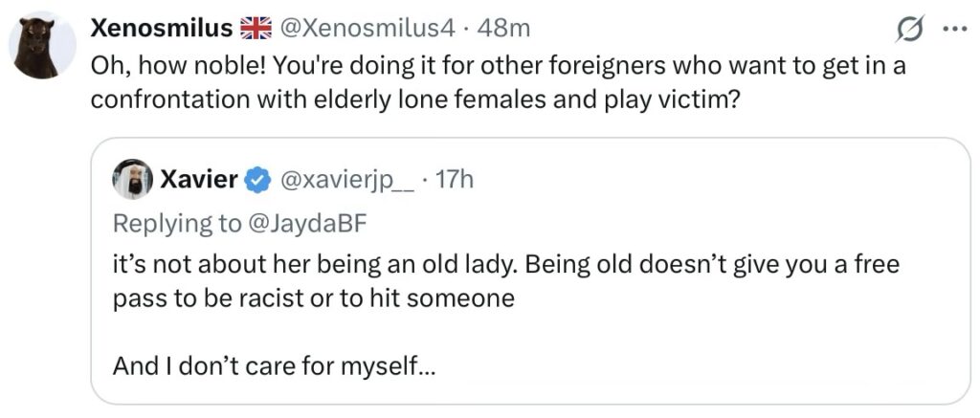Open the three-dot more options menu
Screen dimensions: 980x418
click(954, 30)
